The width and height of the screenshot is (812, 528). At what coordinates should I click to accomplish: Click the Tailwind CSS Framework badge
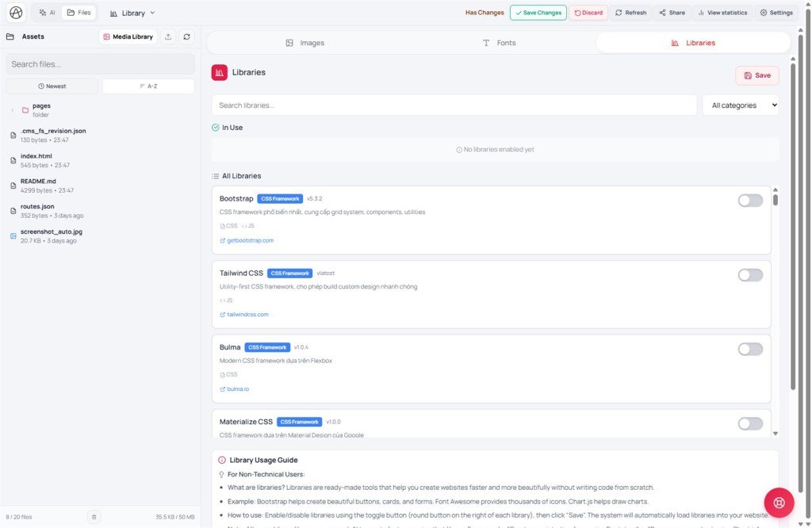pyautogui.click(x=290, y=274)
